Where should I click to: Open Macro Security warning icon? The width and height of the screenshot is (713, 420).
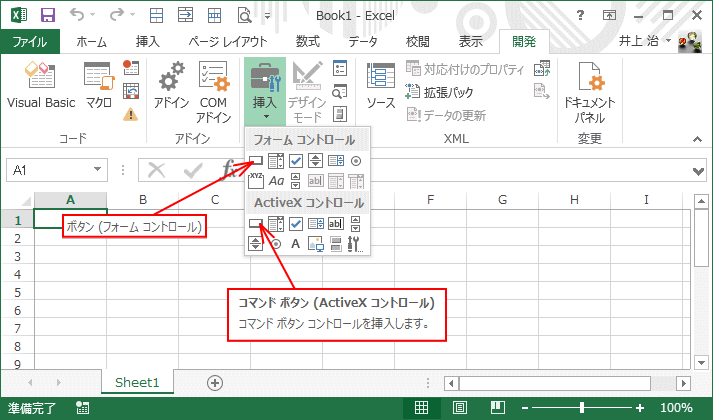pyautogui.click(x=131, y=114)
